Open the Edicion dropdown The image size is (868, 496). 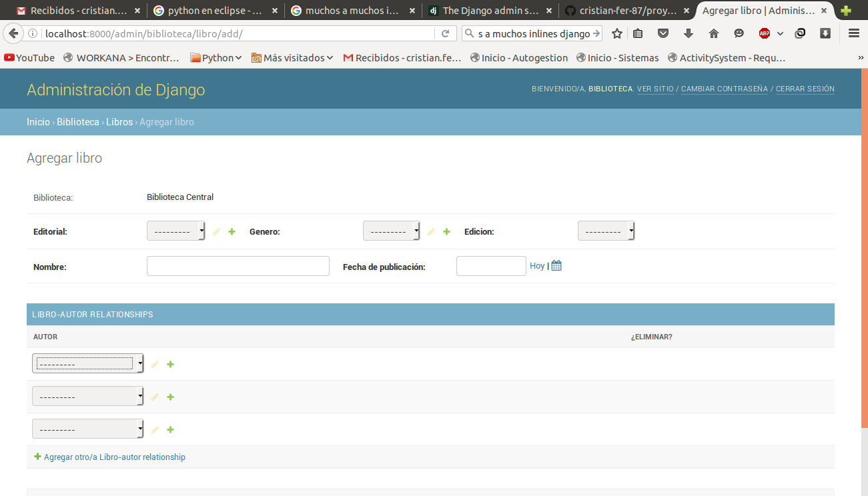pyautogui.click(x=606, y=231)
